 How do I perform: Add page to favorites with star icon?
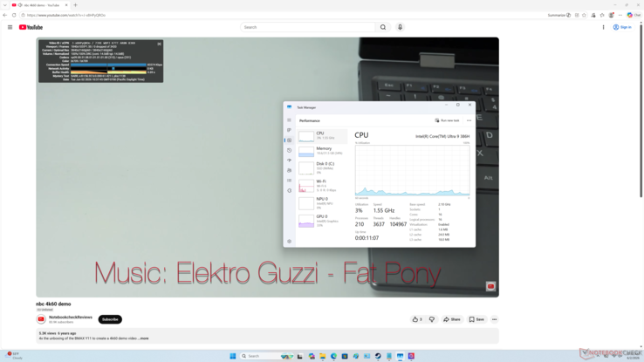pyautogui.click(x=584, y=15)
